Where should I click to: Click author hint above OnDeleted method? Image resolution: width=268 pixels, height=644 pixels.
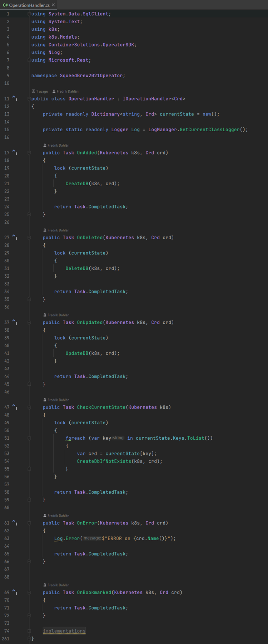point(56,230)
